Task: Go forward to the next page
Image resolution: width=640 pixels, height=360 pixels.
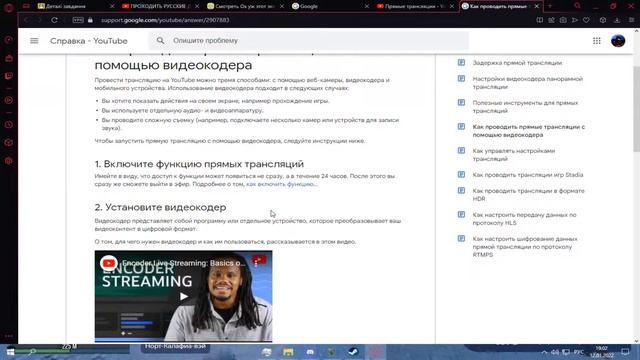Action: pos(39,20)
